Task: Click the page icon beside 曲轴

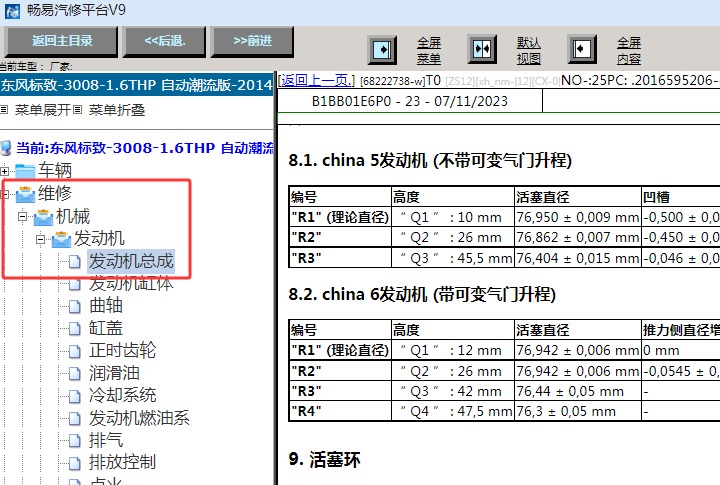Action: [74, 306]
